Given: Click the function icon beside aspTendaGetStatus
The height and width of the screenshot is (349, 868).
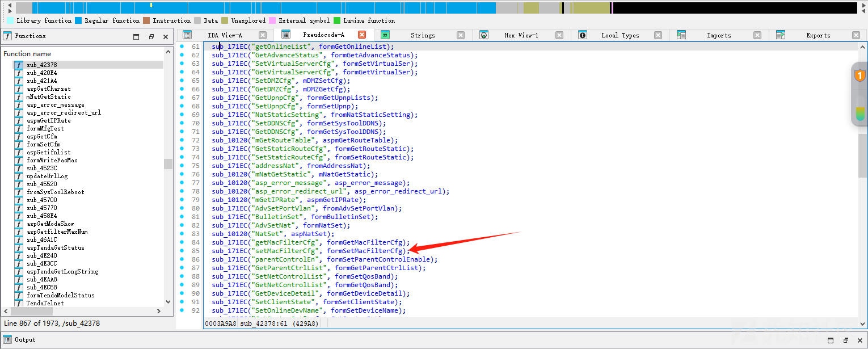Looking at the screenshot, I should pyautogui.click(x=19, y=247).
